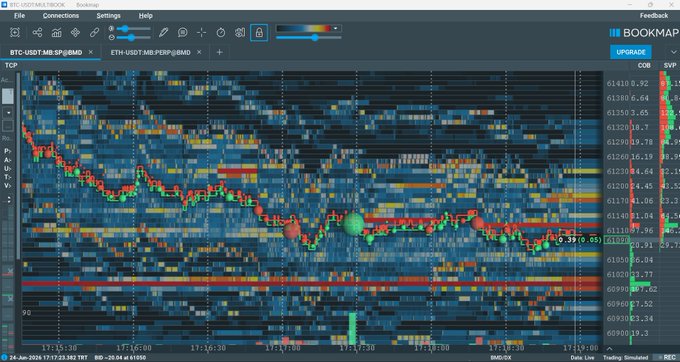Click Data: Live status indicator
The height and width of the screenshot is (362, 680).
[582, 358]
